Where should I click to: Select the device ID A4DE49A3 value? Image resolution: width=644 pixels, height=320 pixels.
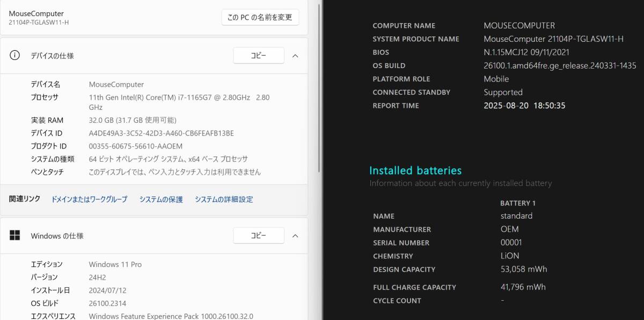[x=161, y=133]
